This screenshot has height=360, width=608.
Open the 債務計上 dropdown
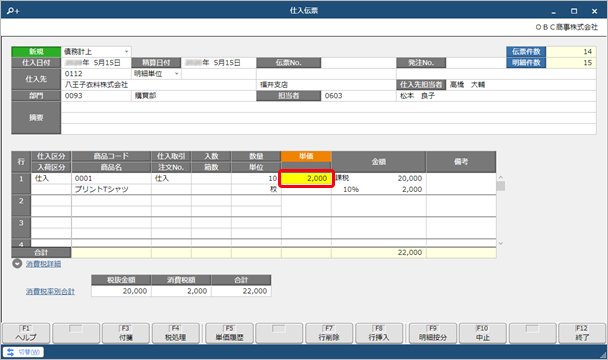pos(126,52)
